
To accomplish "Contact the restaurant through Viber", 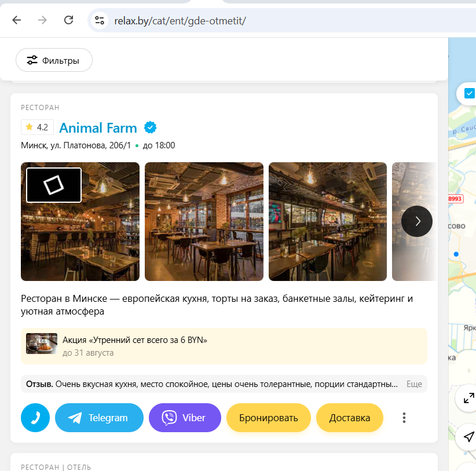I will pos(185,418).
